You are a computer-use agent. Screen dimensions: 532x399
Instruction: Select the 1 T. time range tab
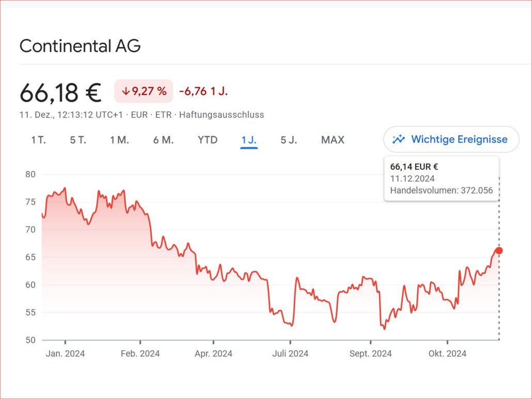pos(38,140)
